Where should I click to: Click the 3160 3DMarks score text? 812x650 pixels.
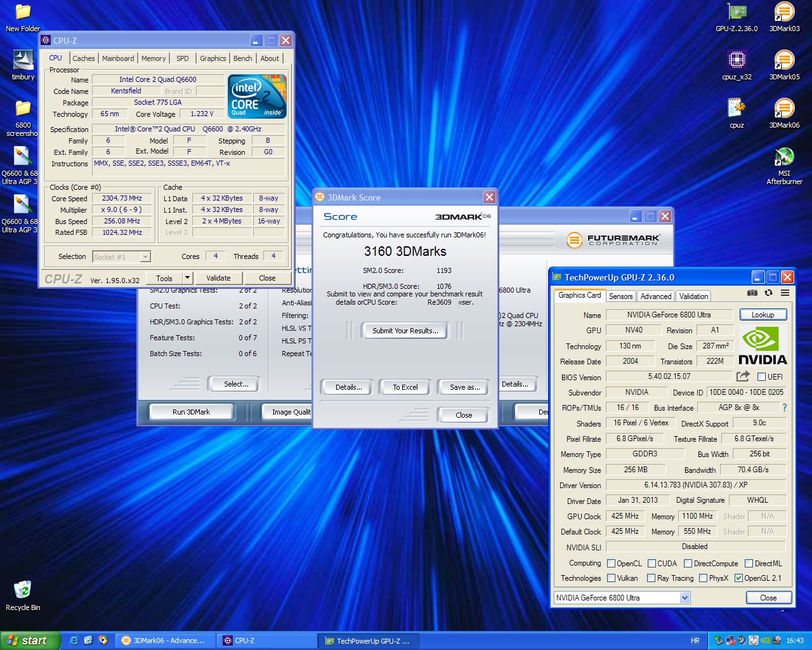[x=405, y=251]
